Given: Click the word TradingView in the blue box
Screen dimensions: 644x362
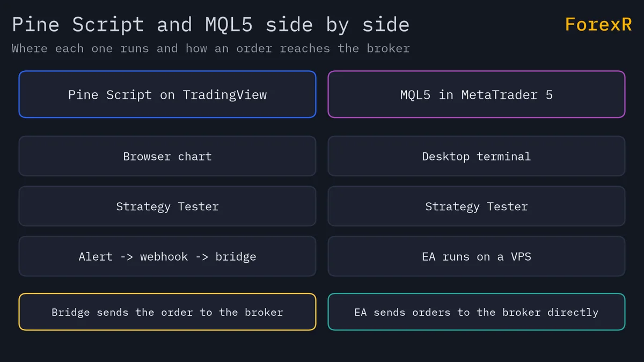Looking at the screenshot, I should pos(225,95).
